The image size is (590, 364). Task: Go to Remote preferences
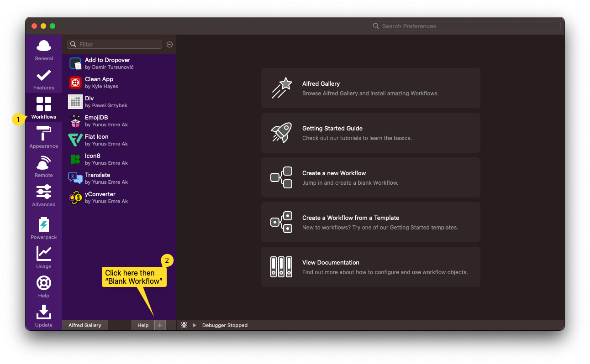pos(44,166)
